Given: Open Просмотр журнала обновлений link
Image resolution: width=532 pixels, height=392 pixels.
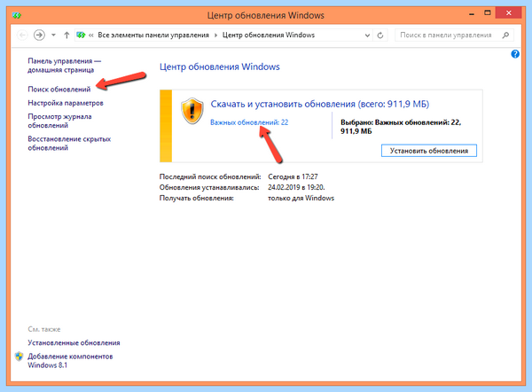Looking at the screenshot, I should [x=59, y=121].
